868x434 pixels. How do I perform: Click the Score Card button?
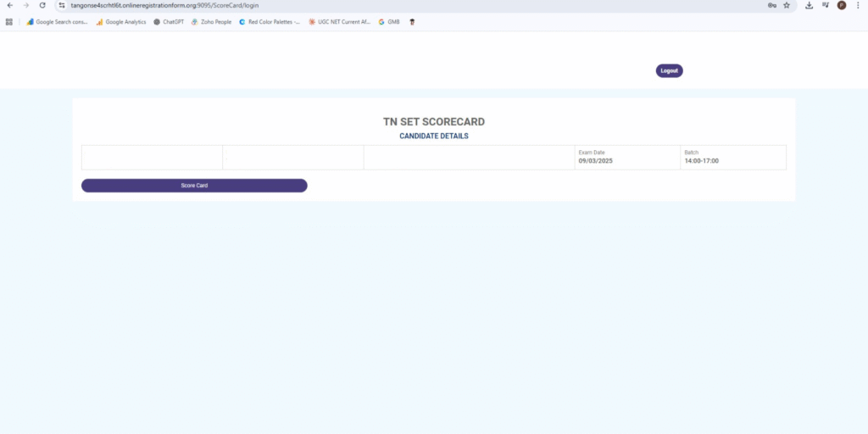click(194, 186)
